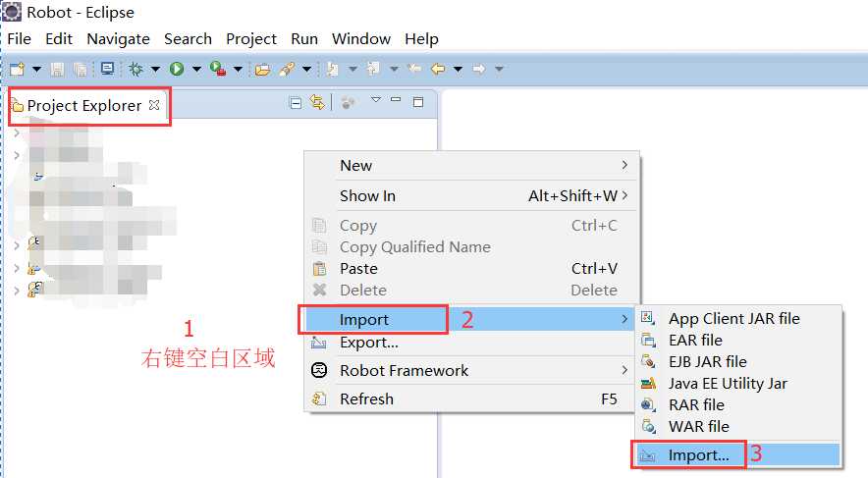
Task: Open the Project menu
Action: 251,39
